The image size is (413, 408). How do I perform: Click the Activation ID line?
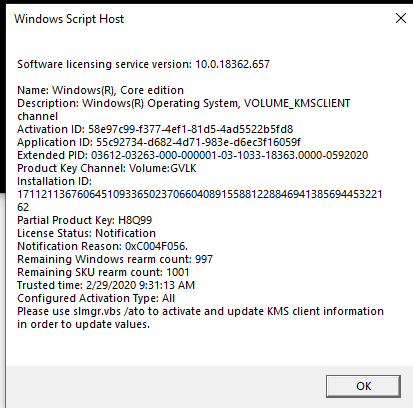(x=155, y=129)
